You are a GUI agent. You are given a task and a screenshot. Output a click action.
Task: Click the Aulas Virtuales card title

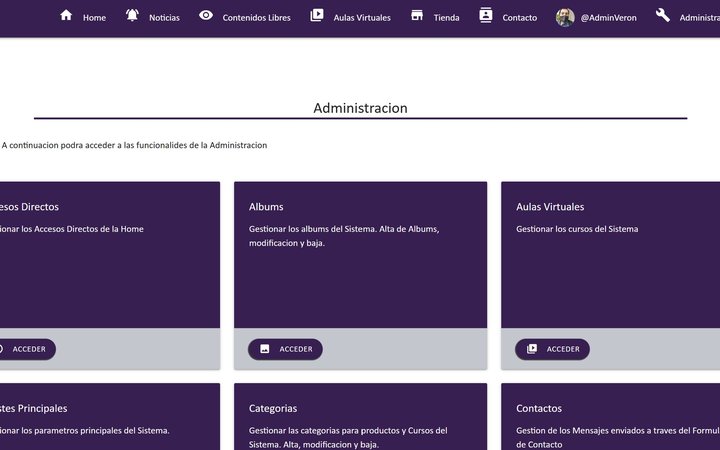click(550, 207)
